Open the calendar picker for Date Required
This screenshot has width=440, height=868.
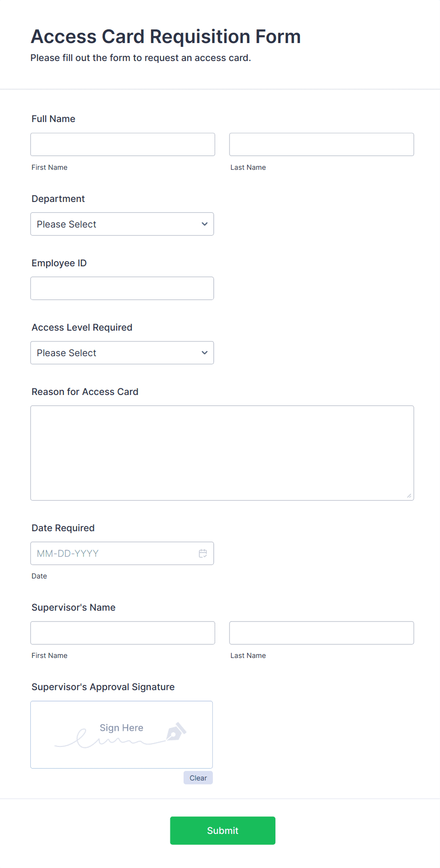(203, 553)
